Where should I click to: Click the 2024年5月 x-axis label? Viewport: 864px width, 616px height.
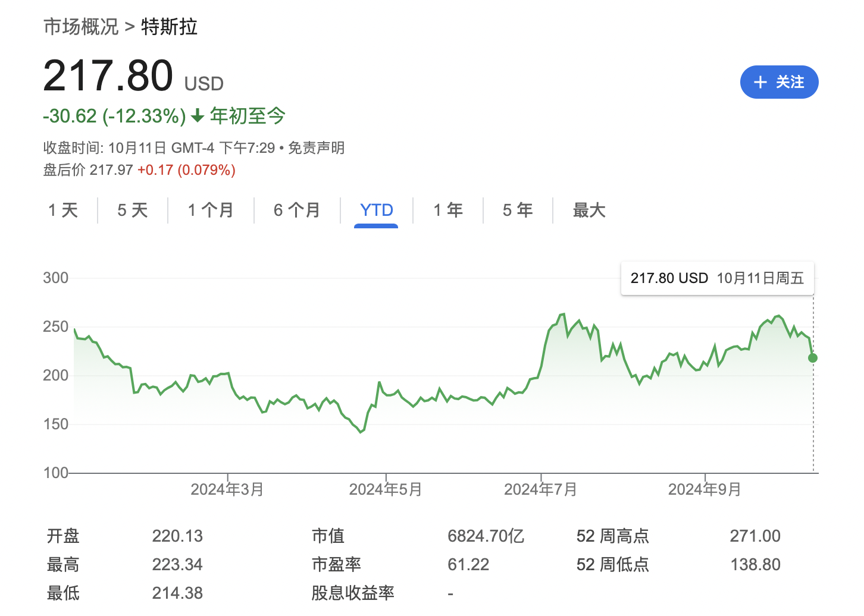click(x=385, y=489)
